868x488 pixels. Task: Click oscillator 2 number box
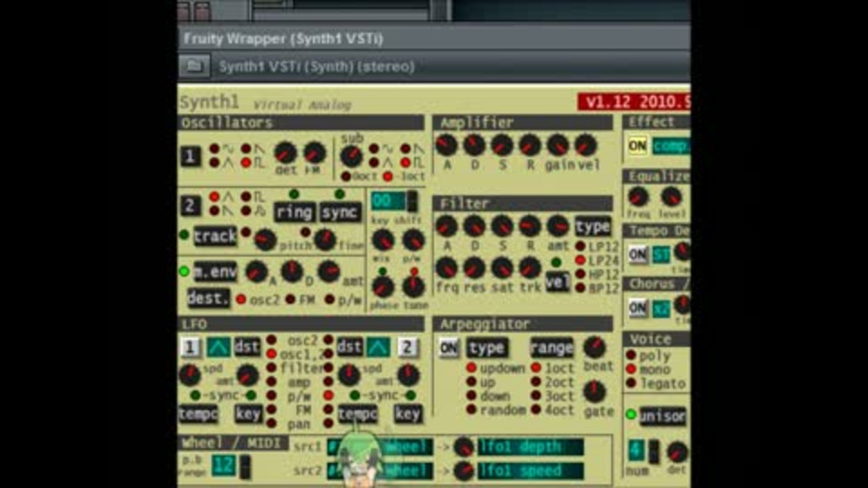pos(190,205)
